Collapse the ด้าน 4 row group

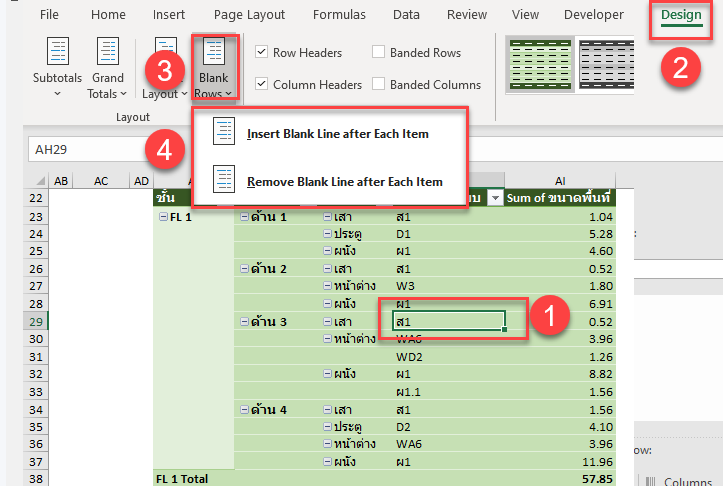point(245,410)
